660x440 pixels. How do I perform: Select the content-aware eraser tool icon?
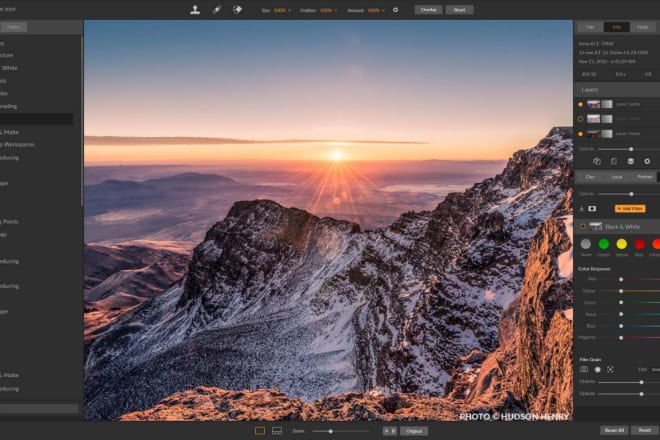[x=237, y=10]
